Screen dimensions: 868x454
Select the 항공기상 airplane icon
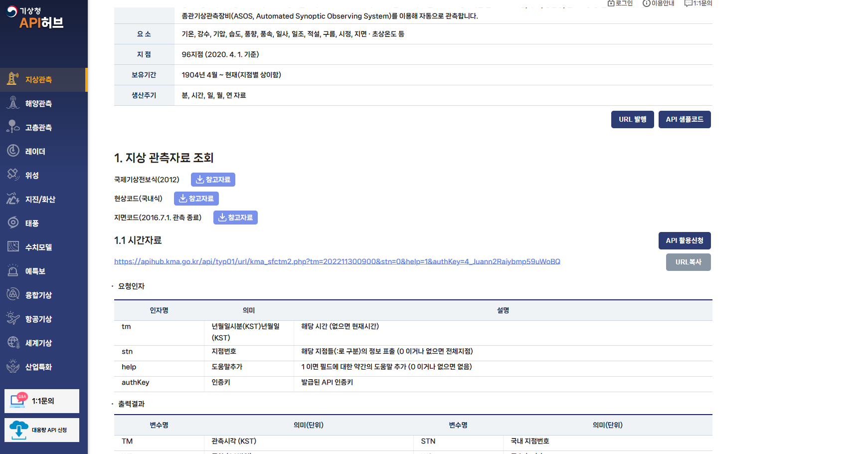(x=13, y=318)
